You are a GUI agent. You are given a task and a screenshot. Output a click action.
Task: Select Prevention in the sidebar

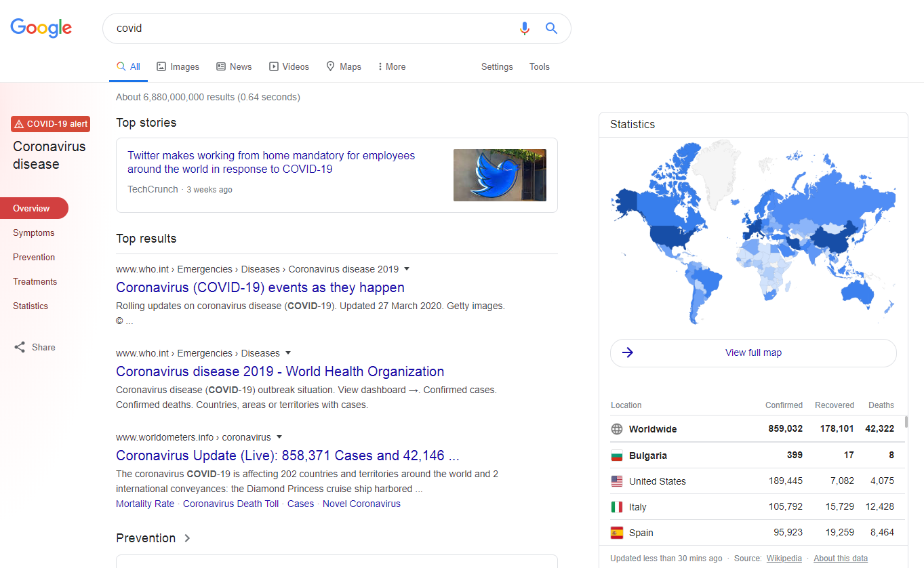tap(34, 257)
